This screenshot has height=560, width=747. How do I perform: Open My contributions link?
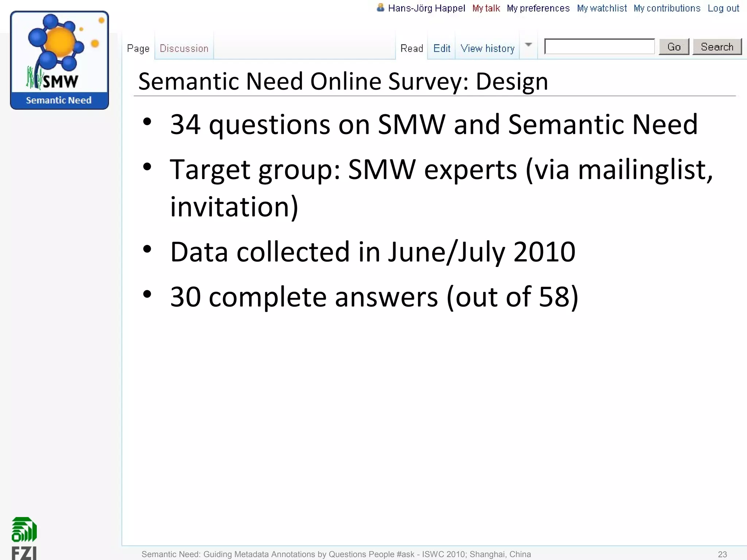667,8
